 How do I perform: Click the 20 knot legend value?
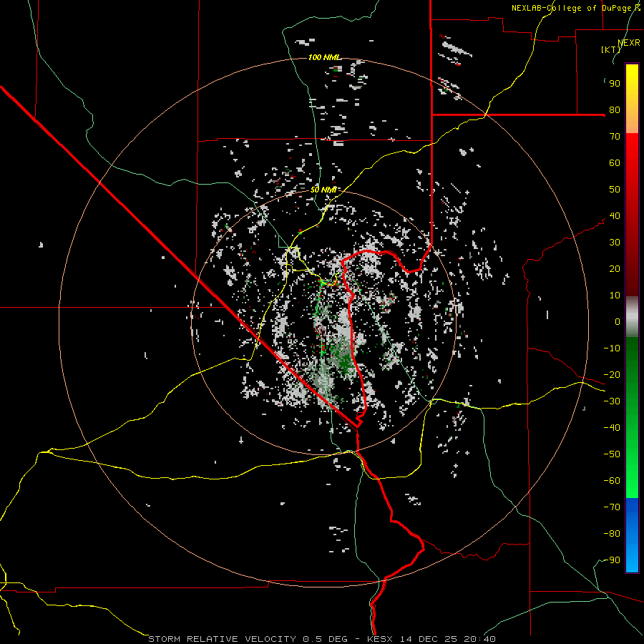pos(615,269)
